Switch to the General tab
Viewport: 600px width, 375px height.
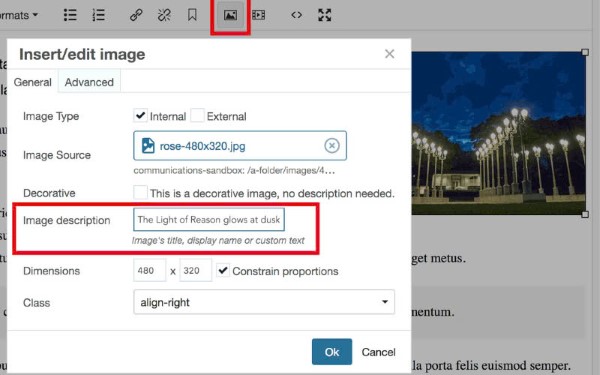tap(33, 82)
